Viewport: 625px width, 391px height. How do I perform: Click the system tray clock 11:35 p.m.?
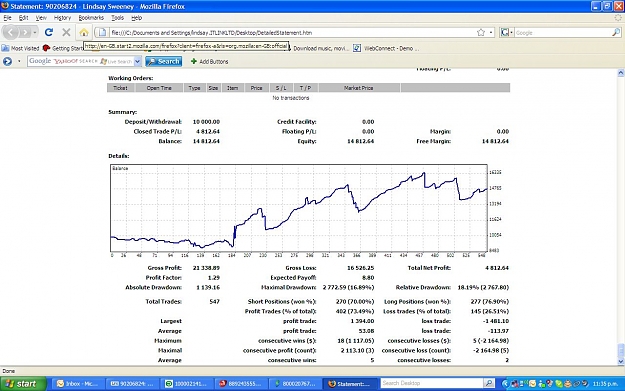click(605, 384)
